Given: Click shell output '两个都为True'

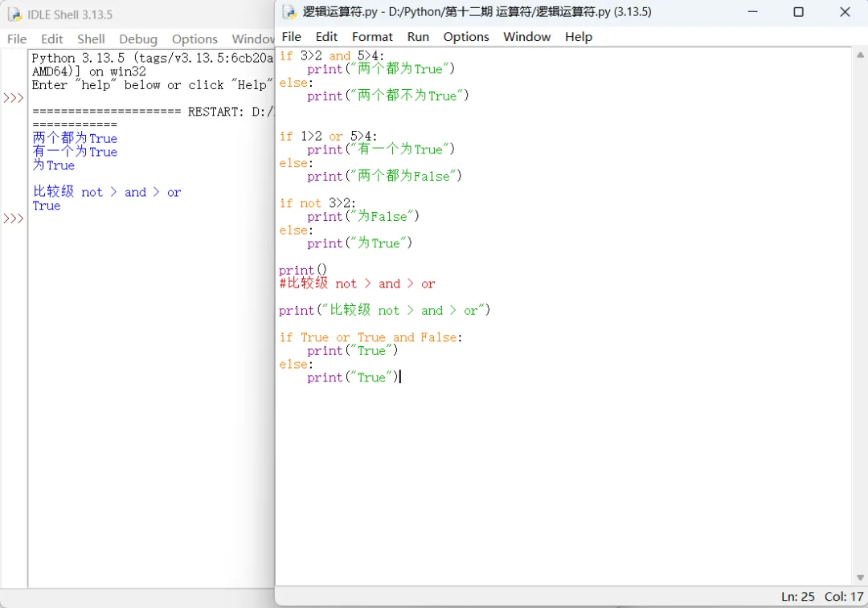Looking at the screenshot, I should click(75, 138).
